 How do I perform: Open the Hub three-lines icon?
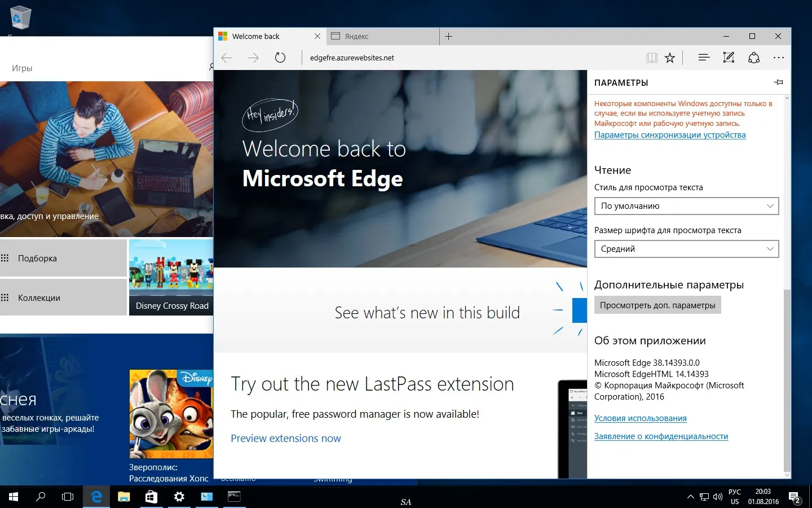(x=704, y=58)
